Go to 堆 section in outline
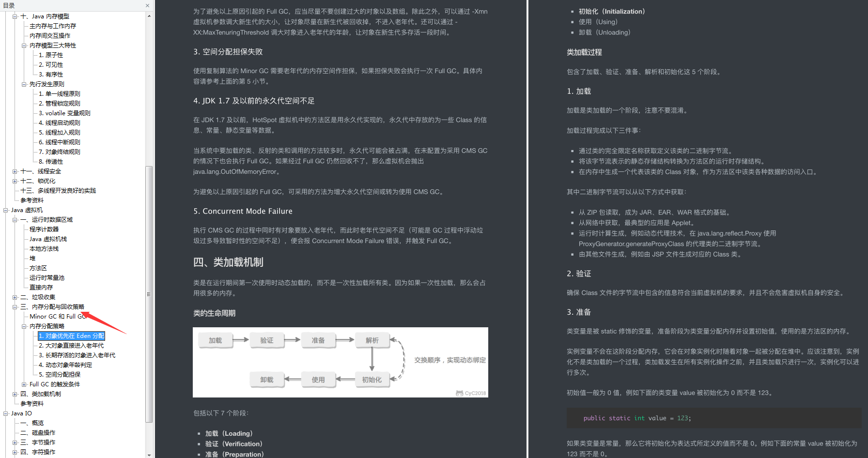Screen dimensions: 868x458 coord(32,259)
